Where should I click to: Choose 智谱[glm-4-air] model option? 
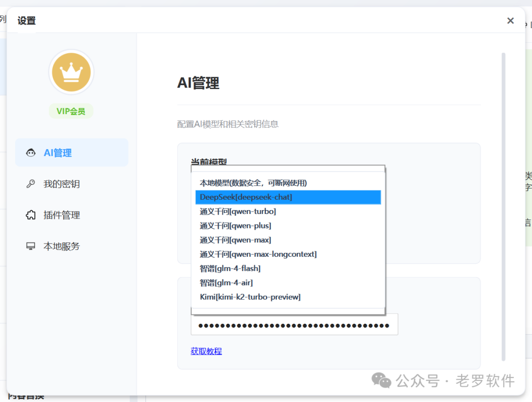click(288, 283)
